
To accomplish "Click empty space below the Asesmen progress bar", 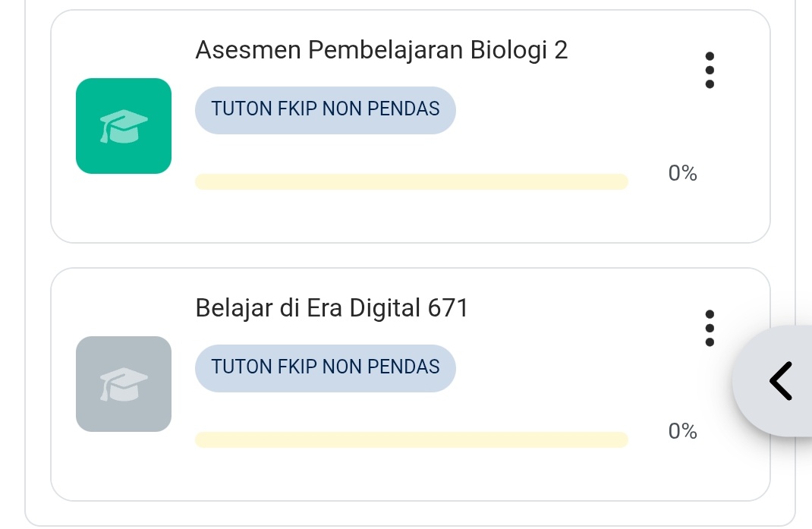I will 411,218.
